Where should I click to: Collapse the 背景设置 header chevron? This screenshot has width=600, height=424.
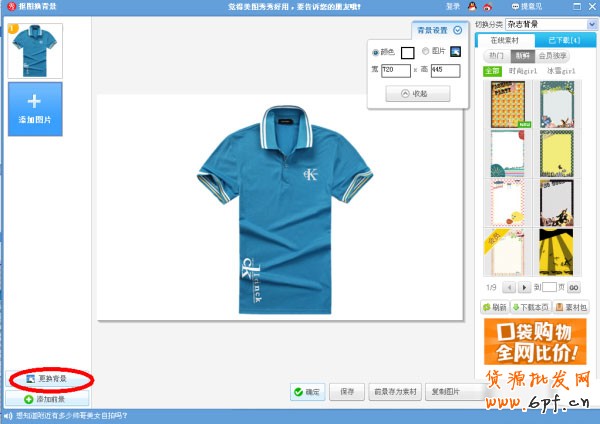(x=457, y=31)
